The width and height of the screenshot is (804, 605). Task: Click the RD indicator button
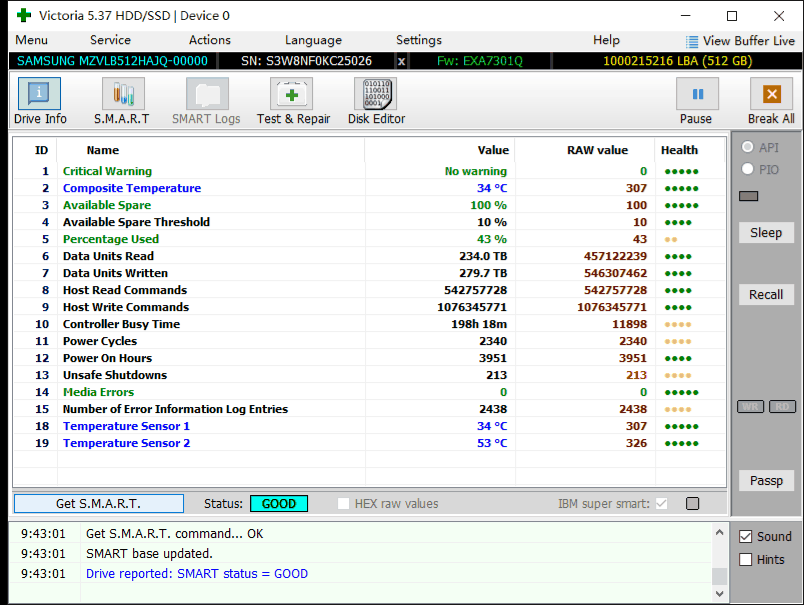[782, 407]
